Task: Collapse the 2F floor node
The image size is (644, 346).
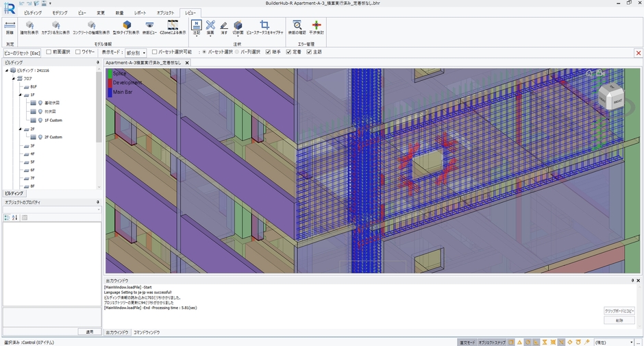Action: [20, 129]
